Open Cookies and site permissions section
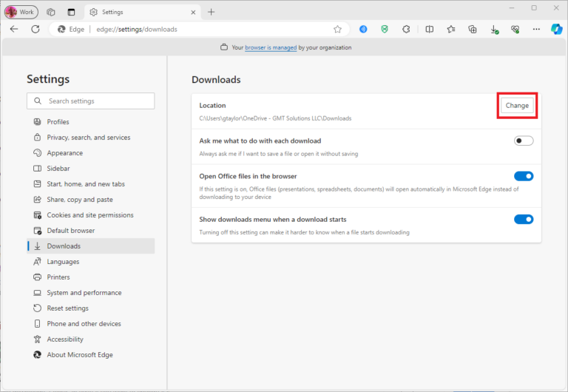 pyautogui.click(x=90, y=215)
